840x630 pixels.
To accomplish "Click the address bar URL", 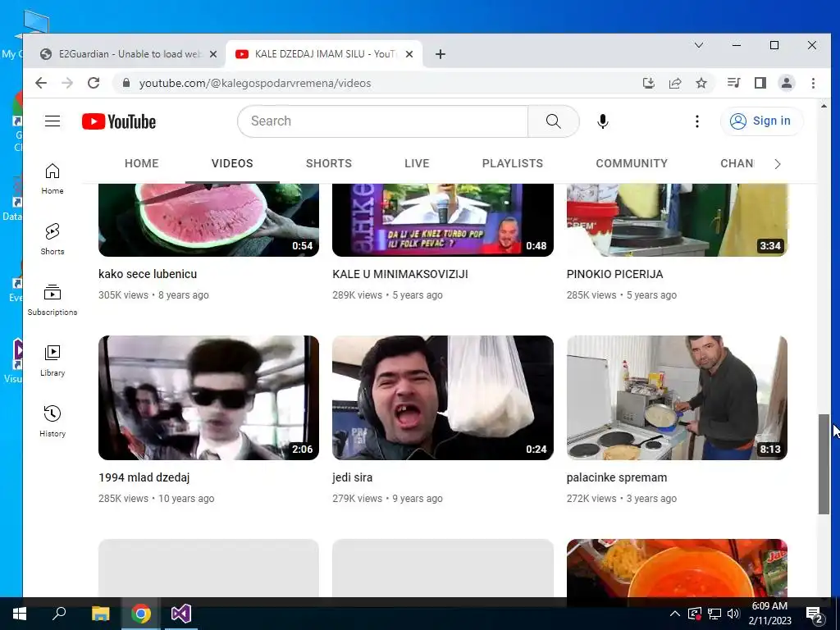I will tap(255, 83).
